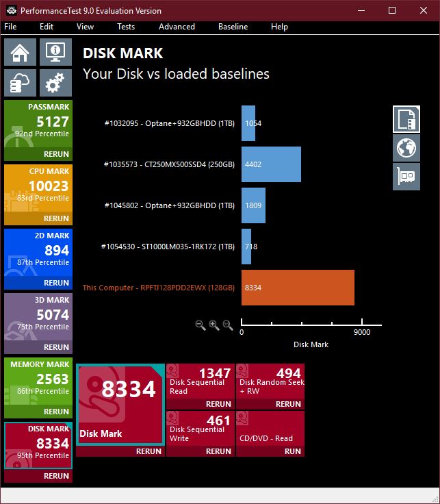Open the settings gears icon
Screen dimensions: 440x504
[55, 83]
